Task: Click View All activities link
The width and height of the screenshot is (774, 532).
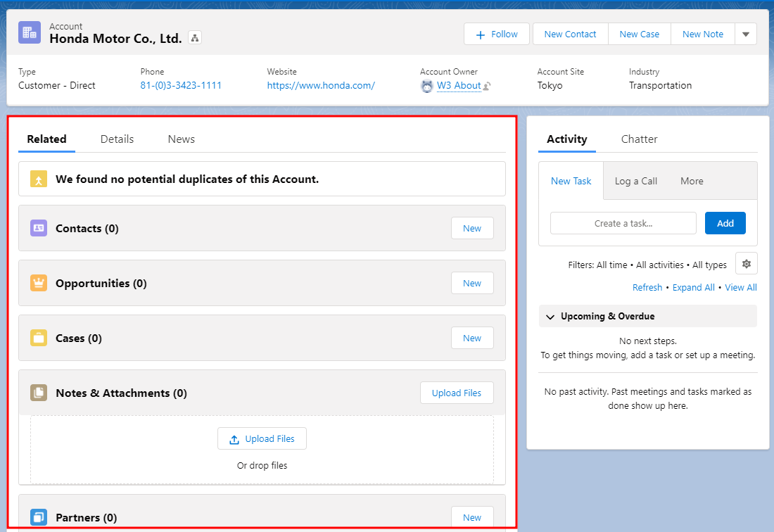Action: coord(740,287)
